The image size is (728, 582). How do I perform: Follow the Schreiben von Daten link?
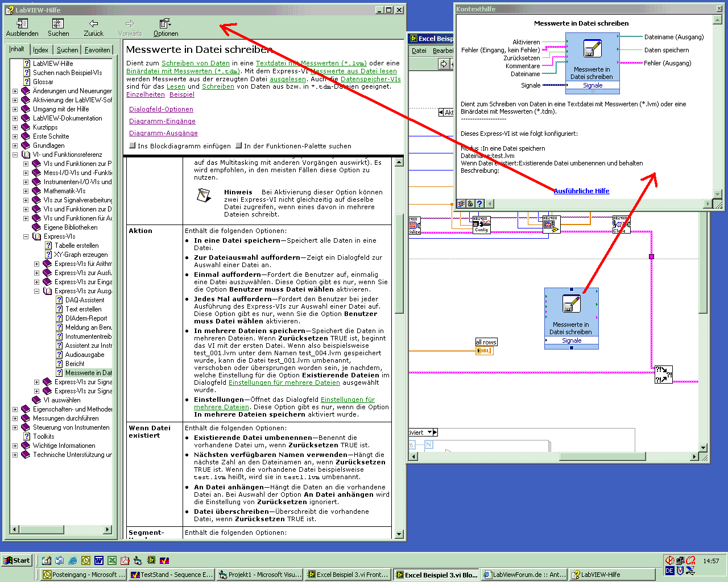click(196, 63)
